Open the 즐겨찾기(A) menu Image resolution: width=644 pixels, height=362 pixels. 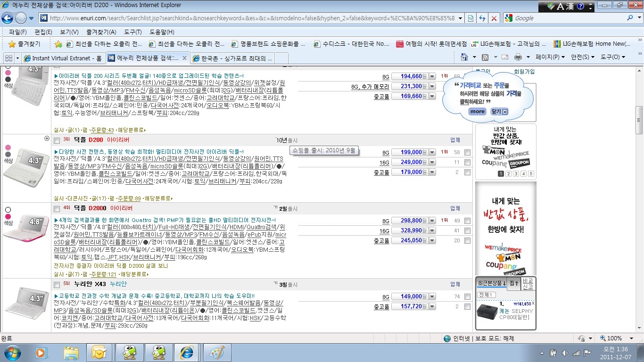click(101, 32)
